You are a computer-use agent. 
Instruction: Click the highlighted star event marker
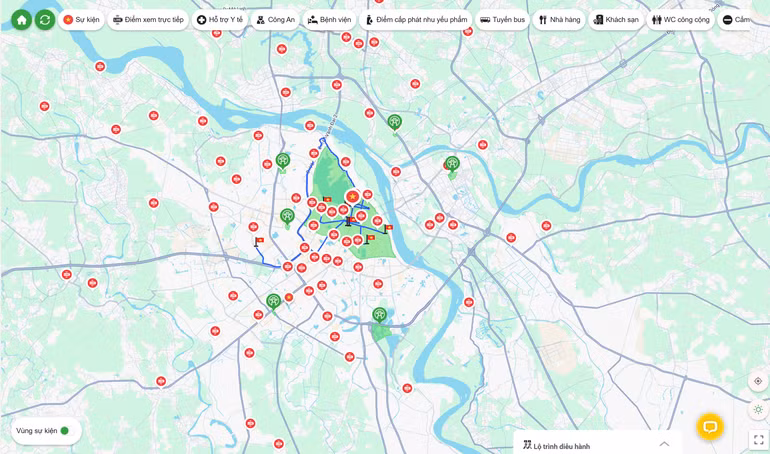click(352, 197)
